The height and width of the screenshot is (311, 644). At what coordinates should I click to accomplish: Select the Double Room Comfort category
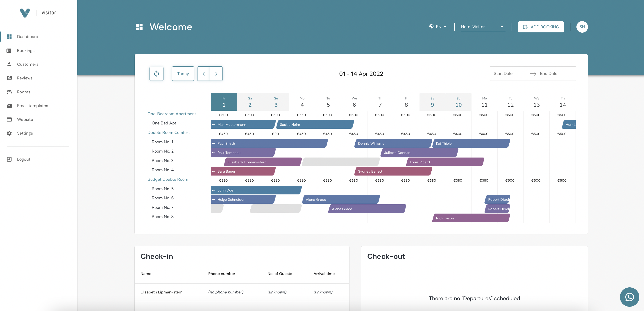pos(168,132)
